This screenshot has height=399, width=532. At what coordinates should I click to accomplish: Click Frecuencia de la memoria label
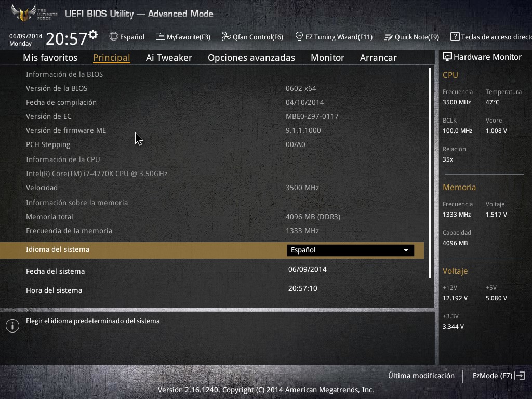tap(69, 231)
